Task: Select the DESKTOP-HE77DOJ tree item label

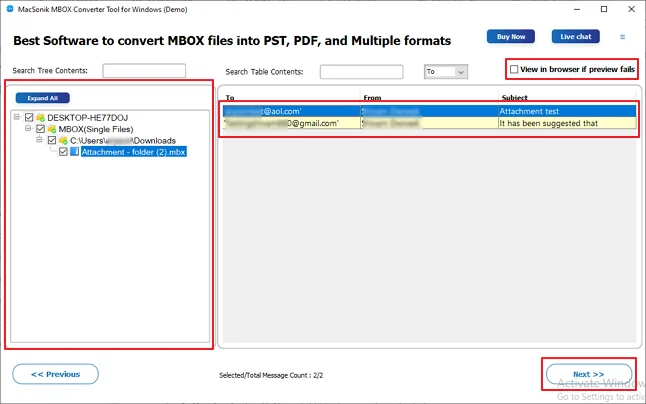Action: [x=88, y=118]
